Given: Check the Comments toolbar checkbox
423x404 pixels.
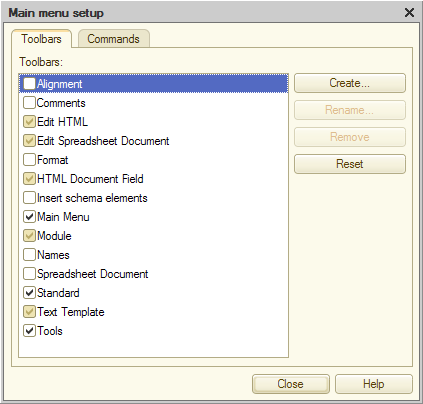Looking at the screenshot, I should (x=29, y=103).
